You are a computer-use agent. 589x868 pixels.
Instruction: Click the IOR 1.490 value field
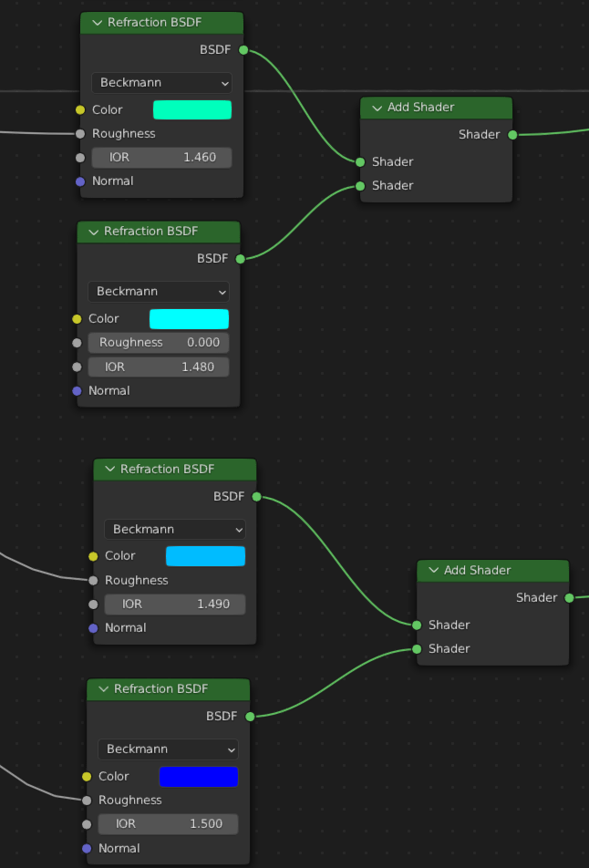pyautogui.click(x=175, y=604)
